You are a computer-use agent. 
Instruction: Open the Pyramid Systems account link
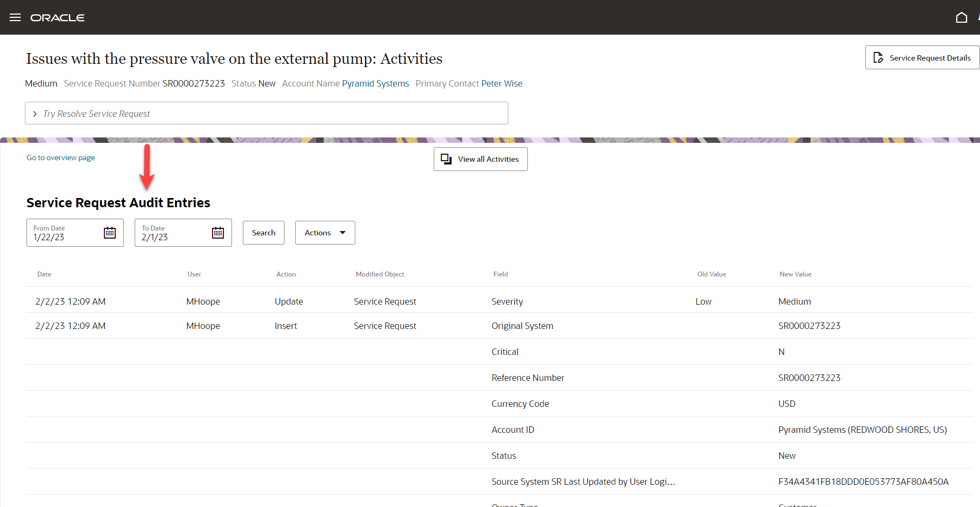(x=375, y=83)
